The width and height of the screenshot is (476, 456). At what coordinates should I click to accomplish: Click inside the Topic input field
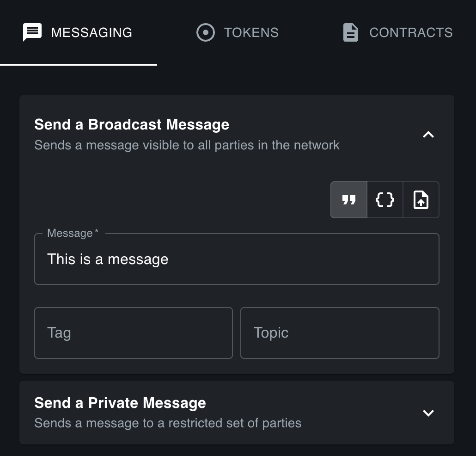tap(340, 333)
